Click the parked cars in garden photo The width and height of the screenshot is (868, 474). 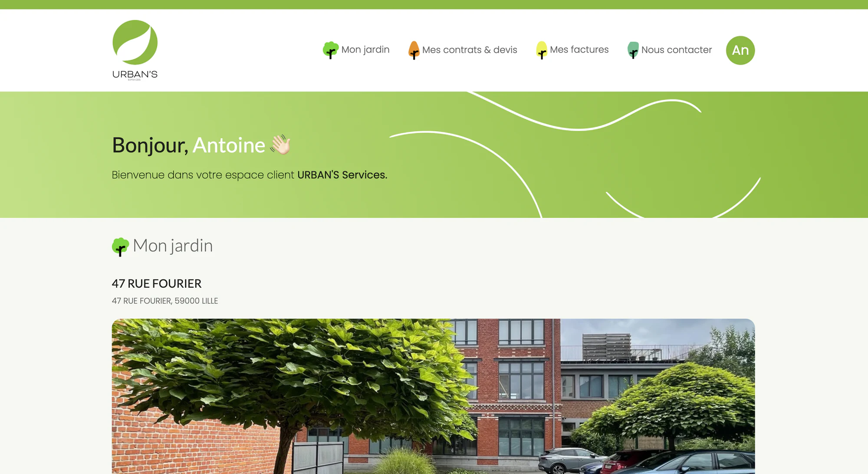(x=647, y=461)
